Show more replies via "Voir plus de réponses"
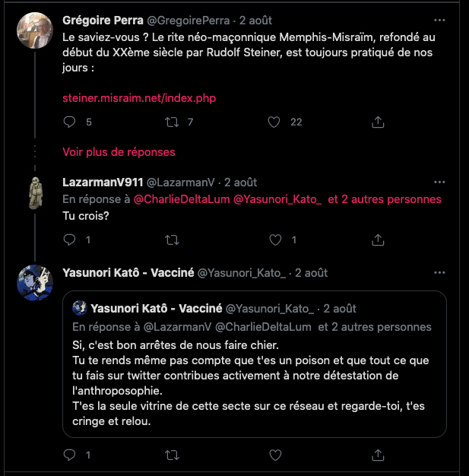The image size is (469, 476). tap(119, 152)
